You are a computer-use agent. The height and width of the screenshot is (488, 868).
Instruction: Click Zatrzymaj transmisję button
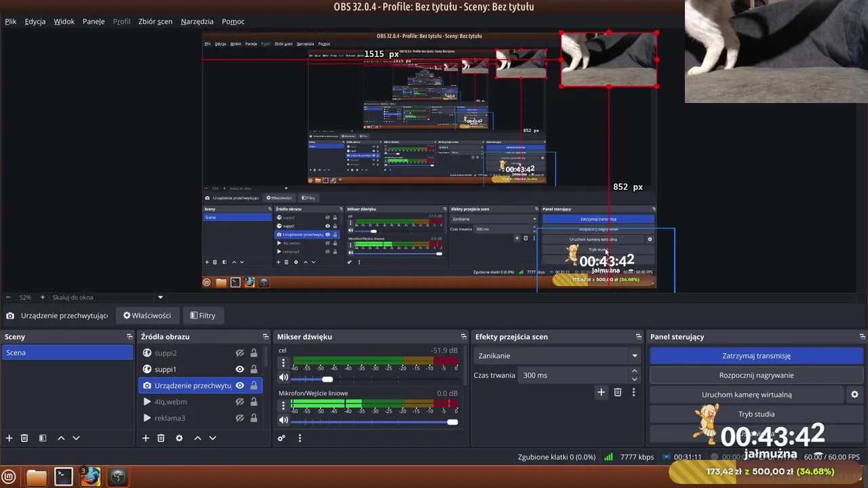point(756,356)
